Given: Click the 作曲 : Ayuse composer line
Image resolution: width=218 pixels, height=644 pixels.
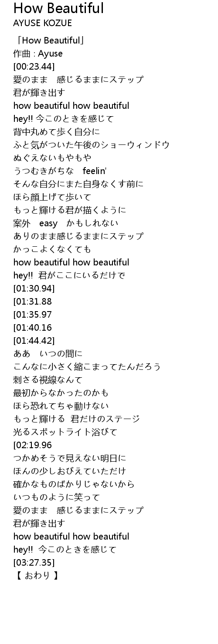Looking at the screenshot, I should tap(38, 54).
